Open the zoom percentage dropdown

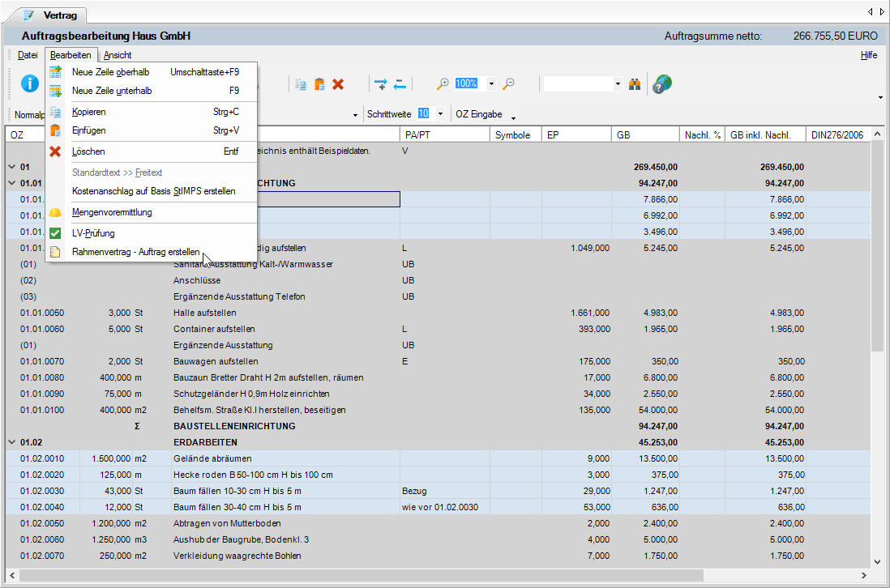[x=491, y=84]
